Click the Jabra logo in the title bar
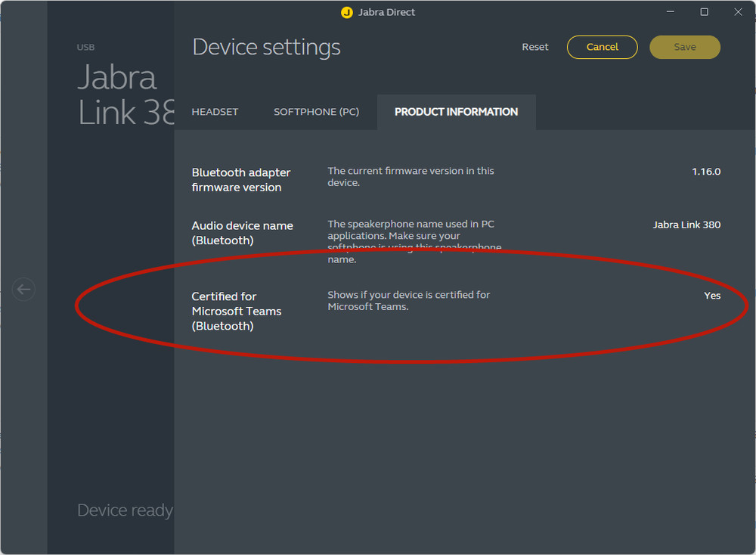This screenshot has width=756, height=555. (348, 12)
